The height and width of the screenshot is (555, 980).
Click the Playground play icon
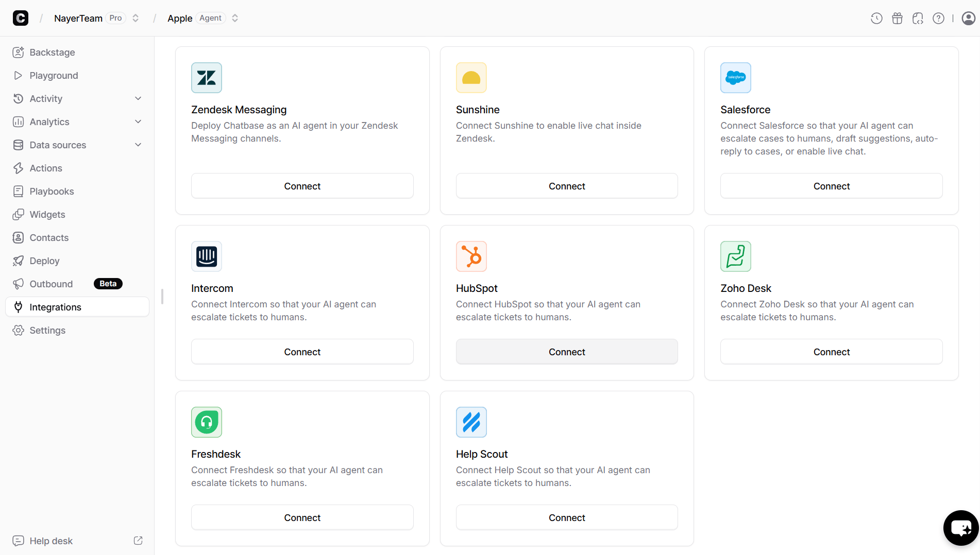coord(19,75)
